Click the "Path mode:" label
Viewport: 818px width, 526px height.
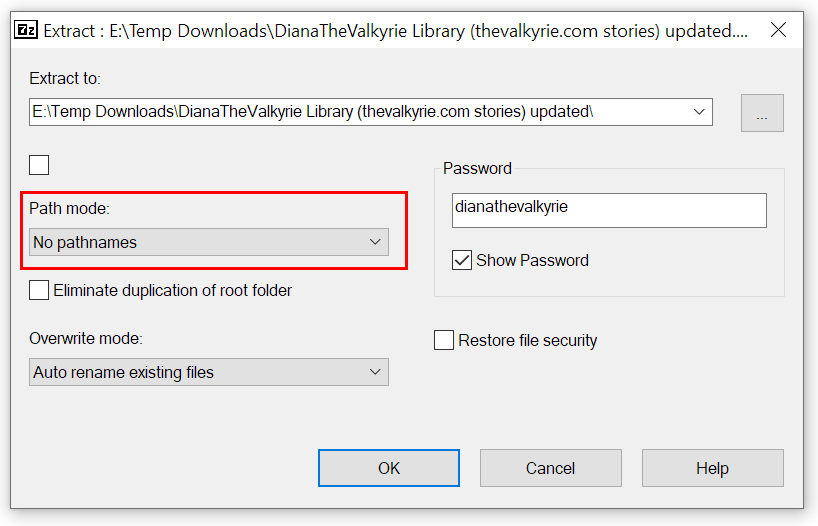coord(69,208)
